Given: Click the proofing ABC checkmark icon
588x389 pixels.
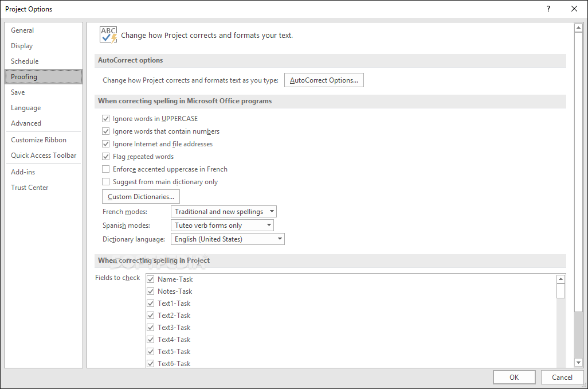Looking at the screenshot, I should [108, 34].
